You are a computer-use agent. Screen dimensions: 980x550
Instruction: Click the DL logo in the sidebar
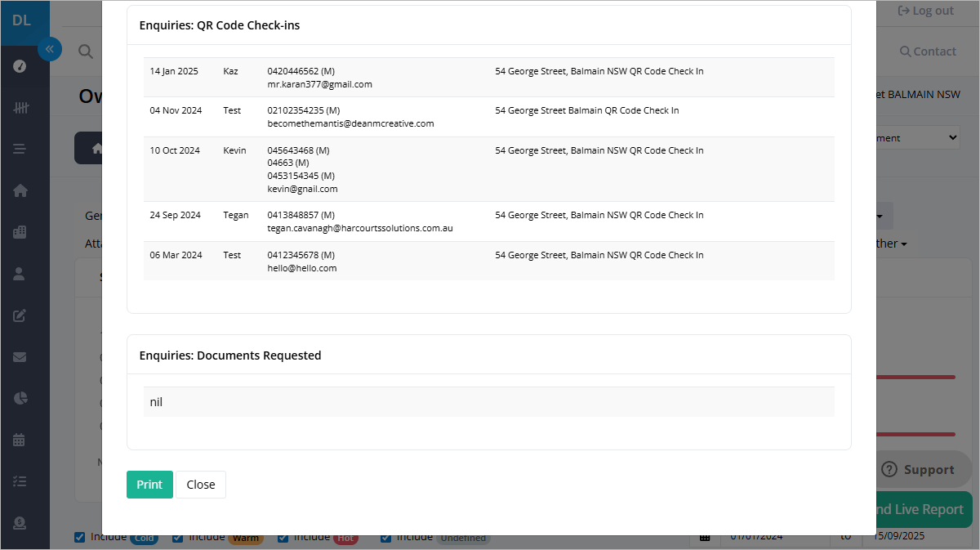pos(22,20)
